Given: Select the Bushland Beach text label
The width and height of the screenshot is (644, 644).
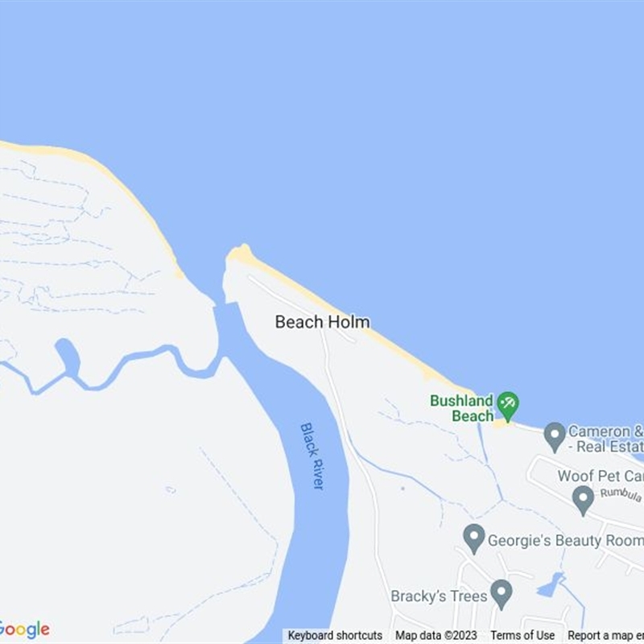Looking at the screenshot, I should point(461,408).
